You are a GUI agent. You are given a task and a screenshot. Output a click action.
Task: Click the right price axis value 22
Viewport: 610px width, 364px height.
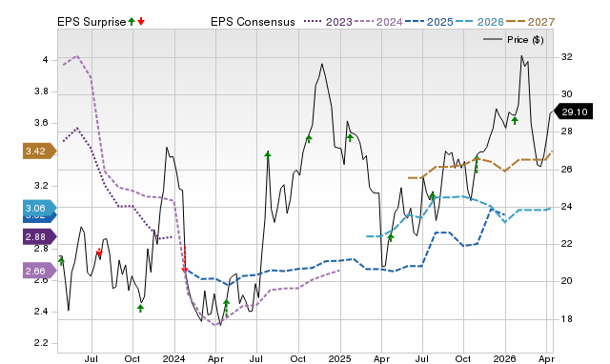point(567,244)
